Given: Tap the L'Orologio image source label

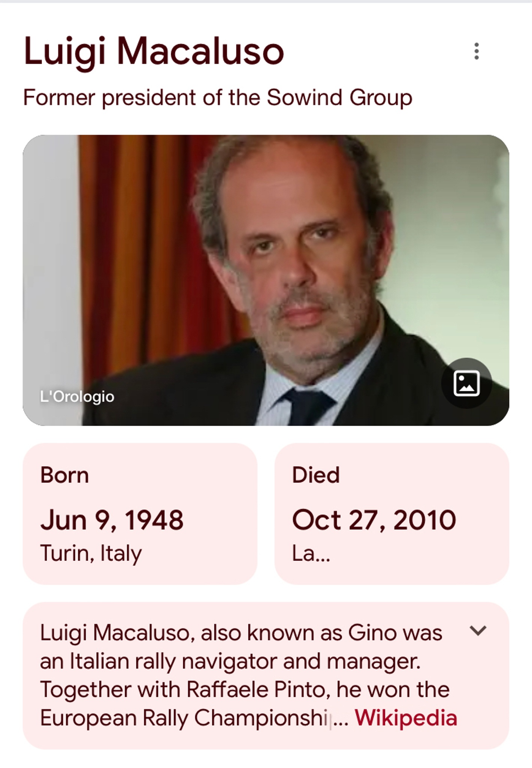Looking at the screenshot, I should click(x=77, y=396).
